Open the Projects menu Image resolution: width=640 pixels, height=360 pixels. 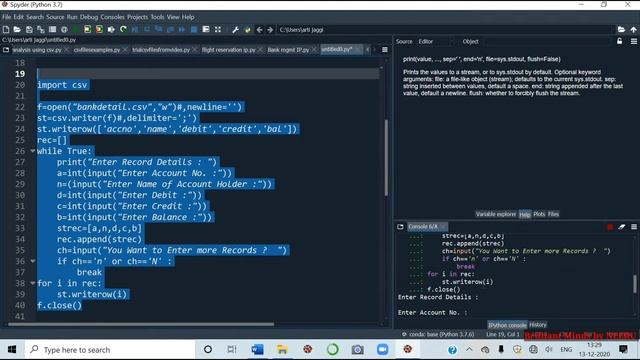(x=138, y=17)
